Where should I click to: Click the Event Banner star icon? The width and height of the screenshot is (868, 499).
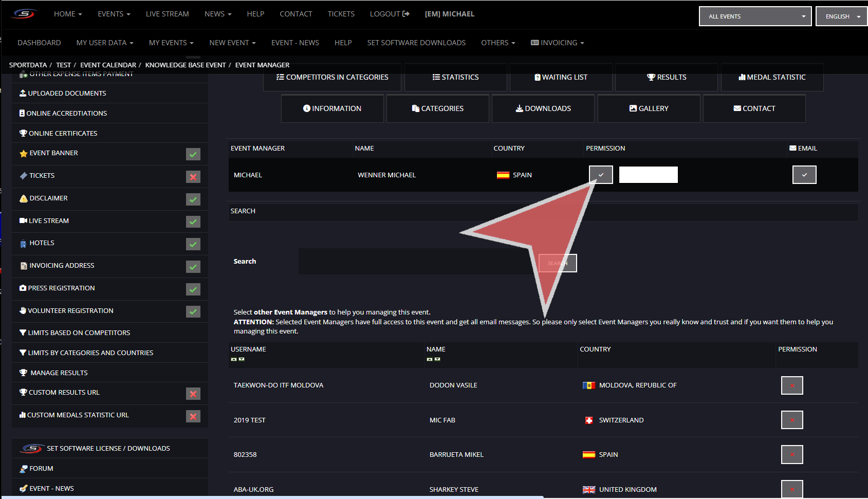pyautogui.click(x=23, y=154)
